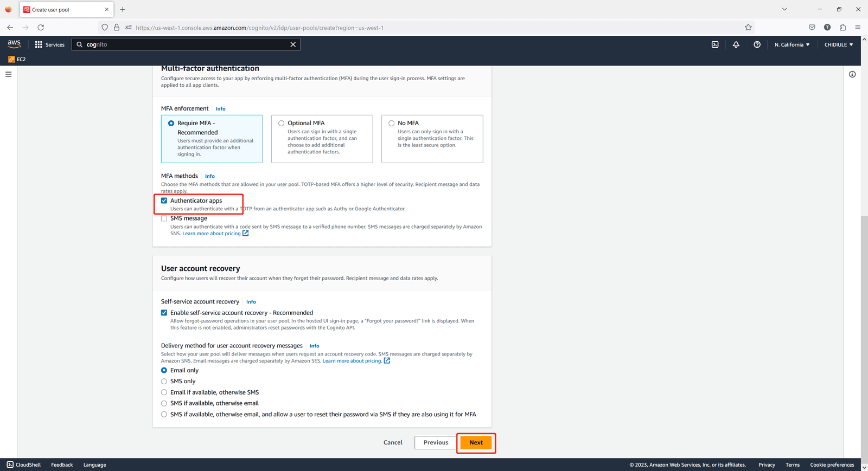Click the site padlock icon

(117, 27)
